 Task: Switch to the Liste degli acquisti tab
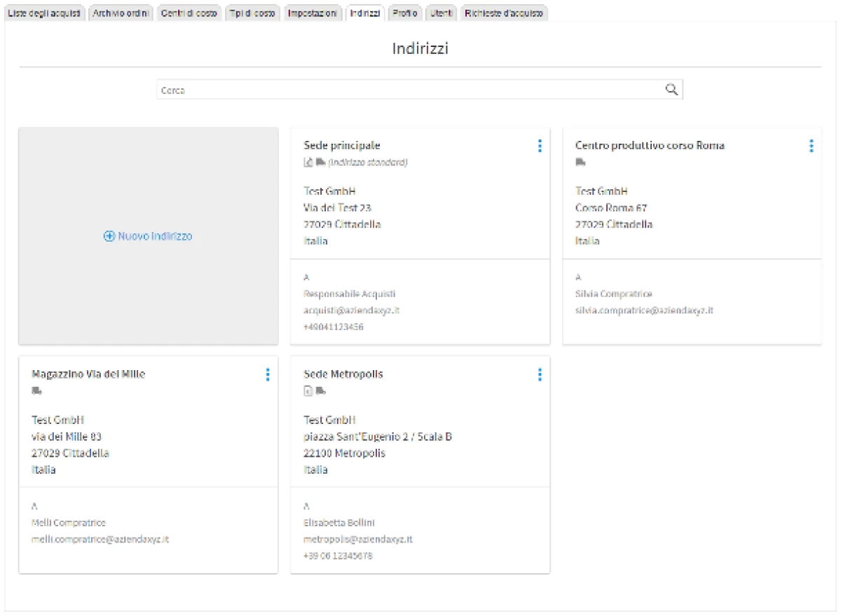click(44, 14)
